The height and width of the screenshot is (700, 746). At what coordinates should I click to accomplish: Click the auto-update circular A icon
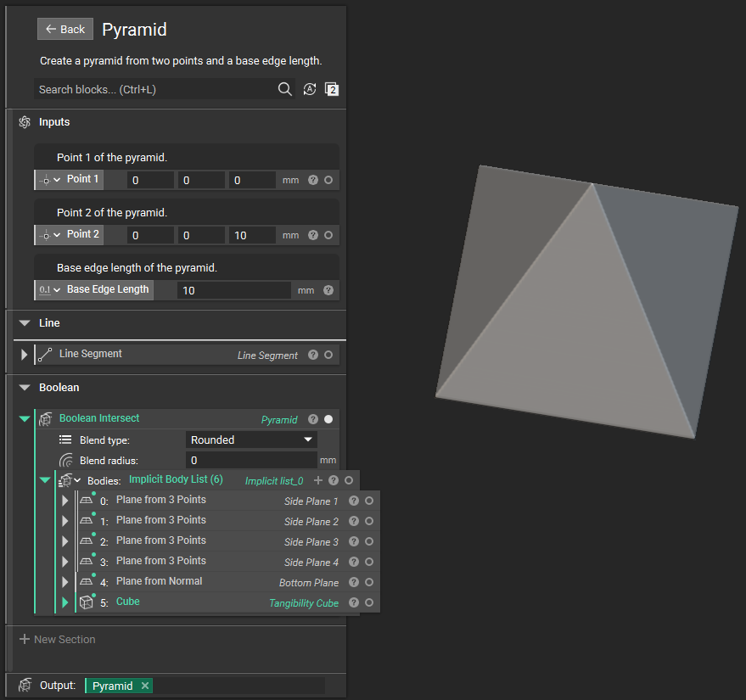tap(310, 89)
